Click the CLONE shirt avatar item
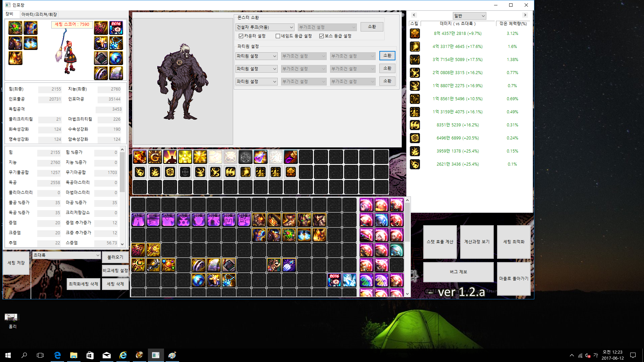Screen dimensions: 644x362 [x=168, y=220]
